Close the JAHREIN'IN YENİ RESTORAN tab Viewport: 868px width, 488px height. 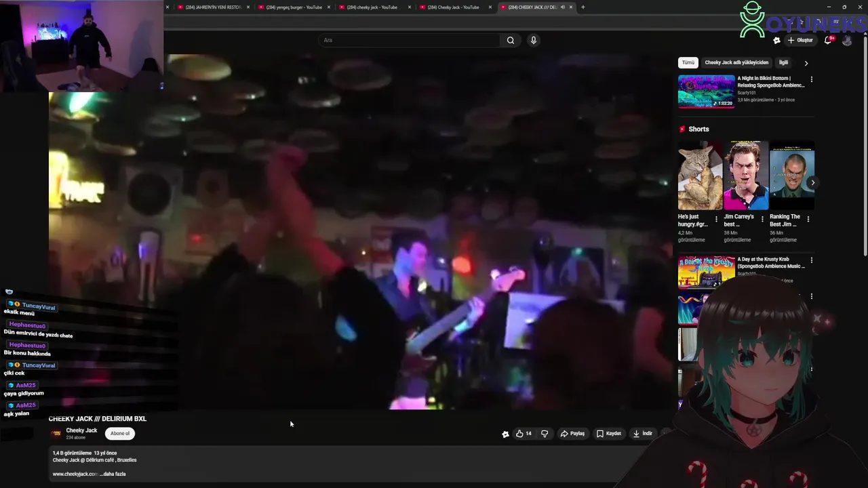coord(248,7)
